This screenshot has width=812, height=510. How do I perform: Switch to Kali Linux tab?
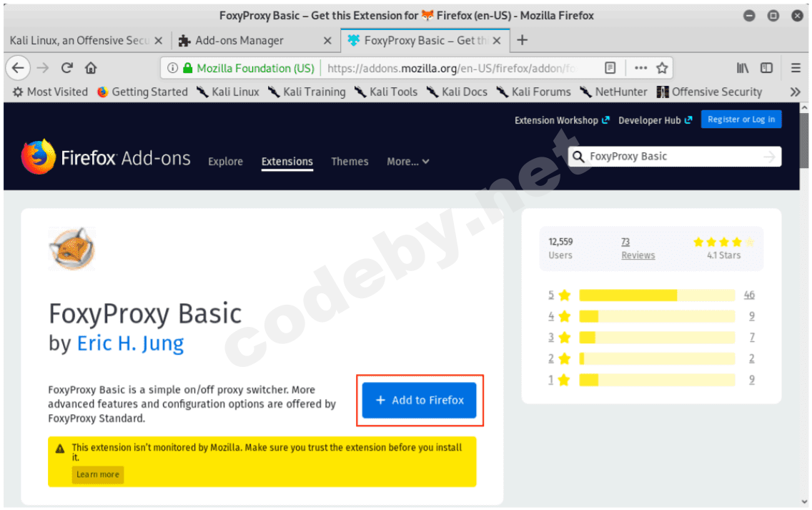(86, 41)
